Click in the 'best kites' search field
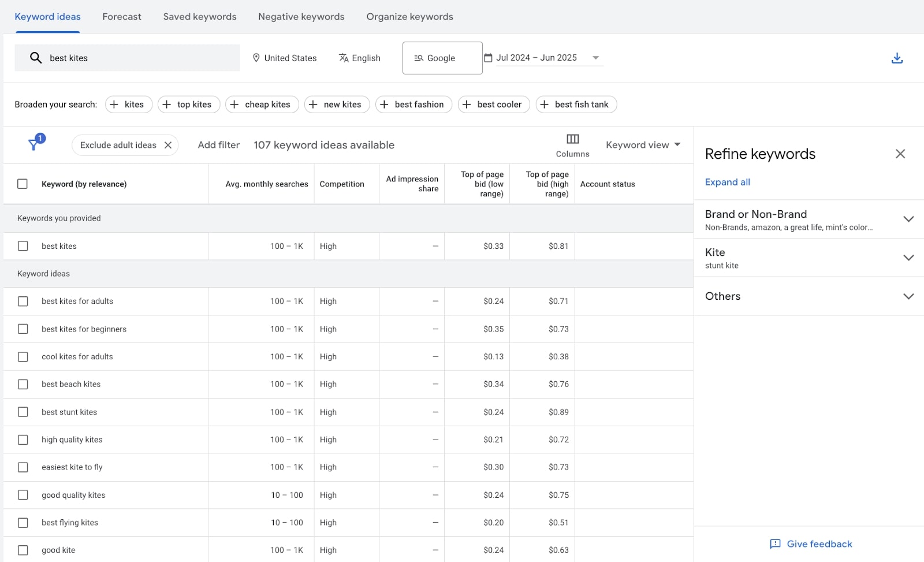 coord(127,58)
